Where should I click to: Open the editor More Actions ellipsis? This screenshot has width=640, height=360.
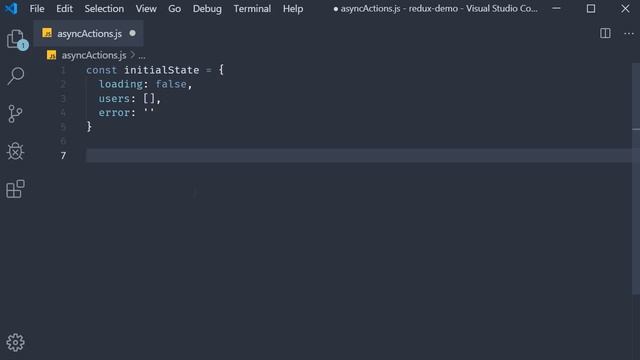(629, 34)
